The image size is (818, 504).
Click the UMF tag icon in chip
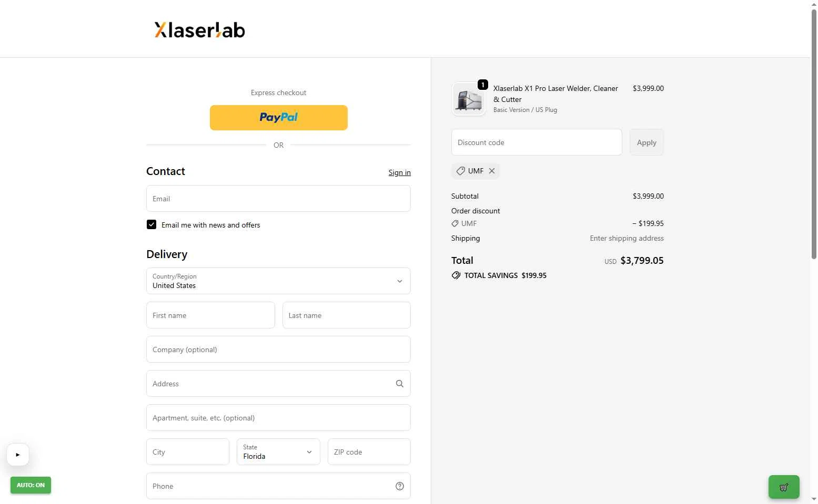coord(460,171)
